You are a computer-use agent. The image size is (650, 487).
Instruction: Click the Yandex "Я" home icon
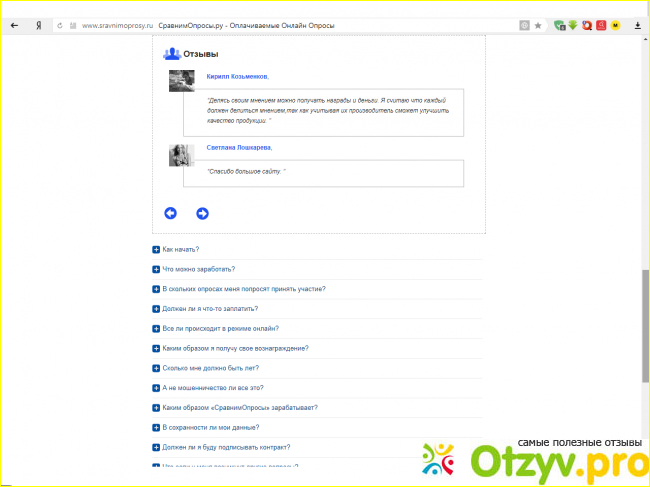(38, 23)
